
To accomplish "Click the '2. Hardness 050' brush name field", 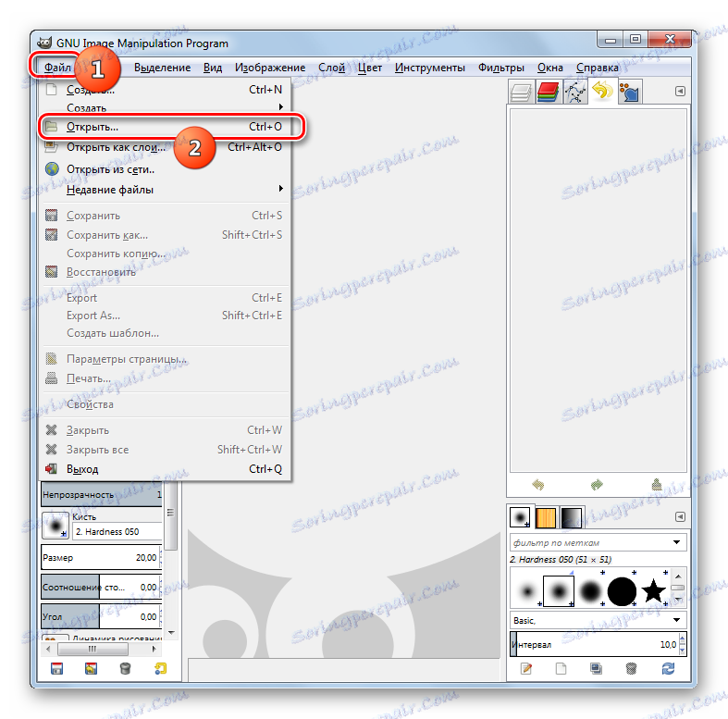I will 117,531.
